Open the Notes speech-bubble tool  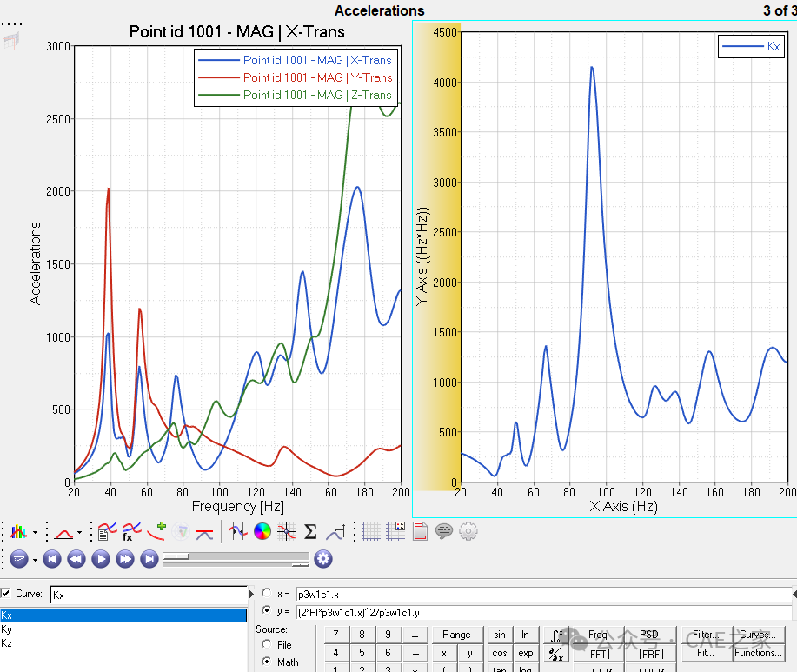click(x=444, y=532)
